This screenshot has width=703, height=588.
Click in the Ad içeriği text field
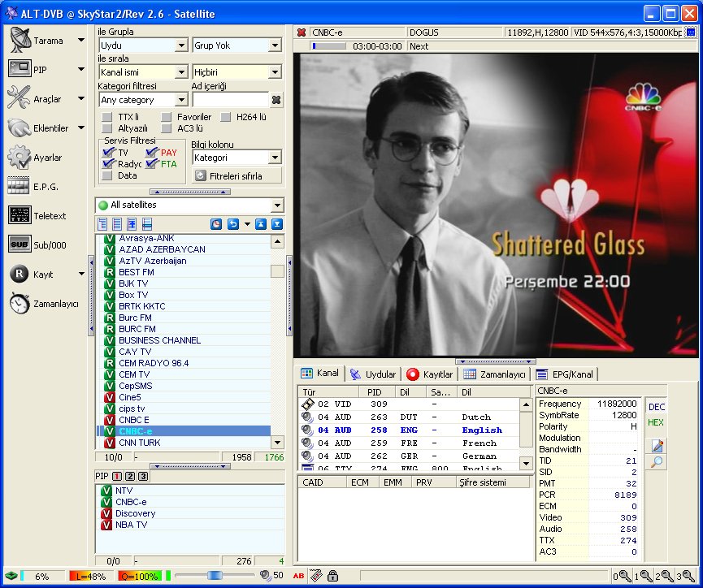[230, 100]
